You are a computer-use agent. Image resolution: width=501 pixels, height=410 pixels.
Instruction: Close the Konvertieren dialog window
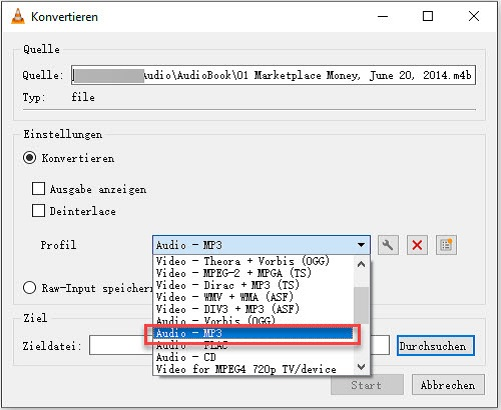[474, 16]
